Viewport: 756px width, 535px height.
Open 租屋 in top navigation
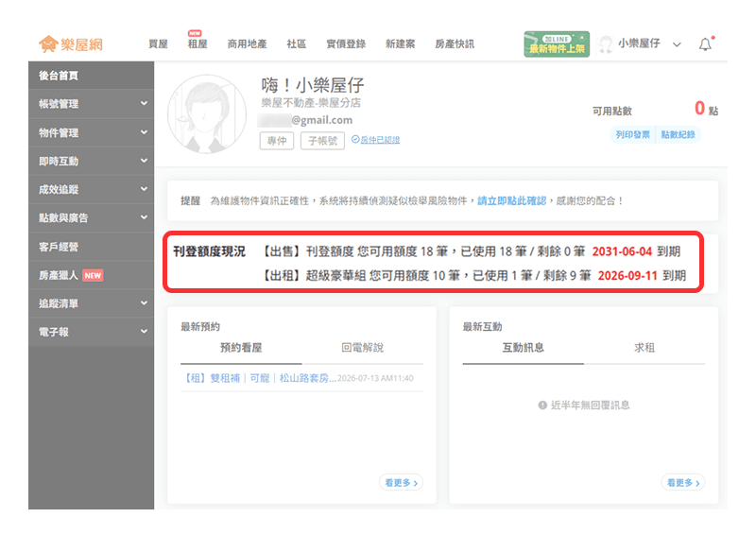click(x=198, y=43)
